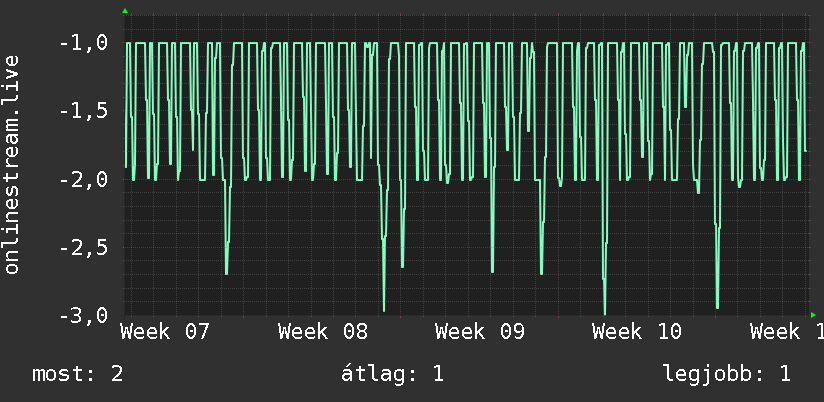824x402 pixels.
Task: Click the -2,0 y-axis value
Action: click(x=84, y=179)
